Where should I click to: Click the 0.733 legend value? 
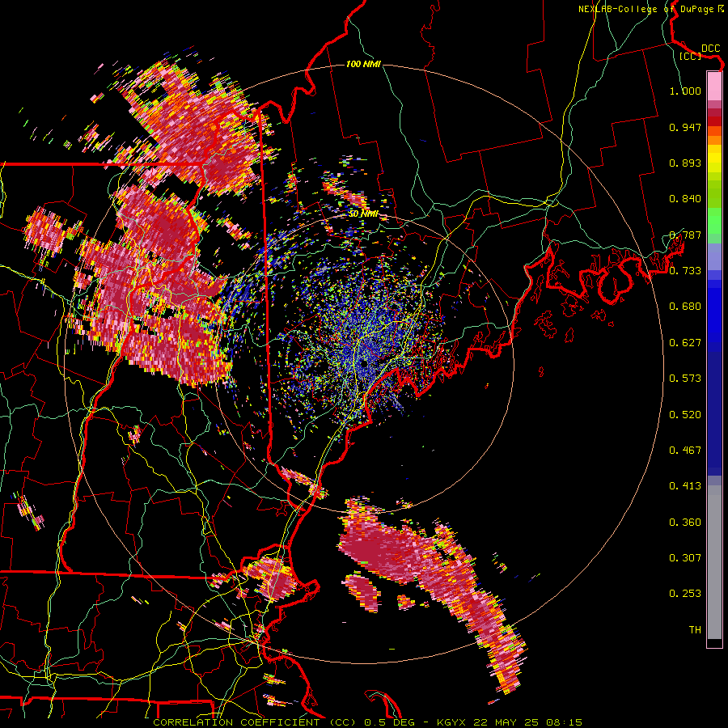point(685,271)
